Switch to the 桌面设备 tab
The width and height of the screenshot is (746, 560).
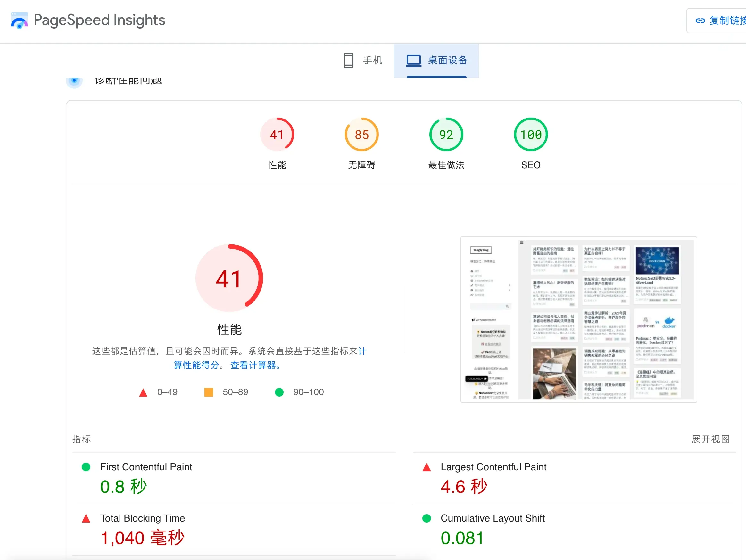coord(447,60)
